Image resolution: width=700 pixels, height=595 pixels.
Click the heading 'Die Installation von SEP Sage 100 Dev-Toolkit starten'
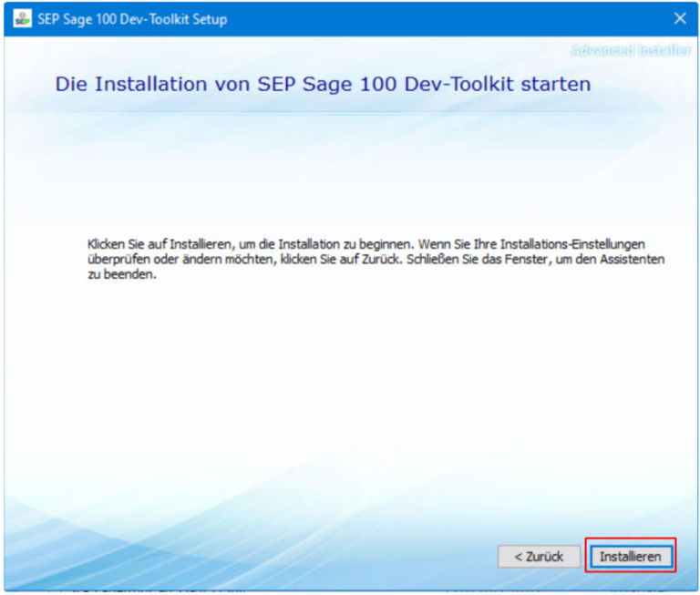click(x=323, y=85)
